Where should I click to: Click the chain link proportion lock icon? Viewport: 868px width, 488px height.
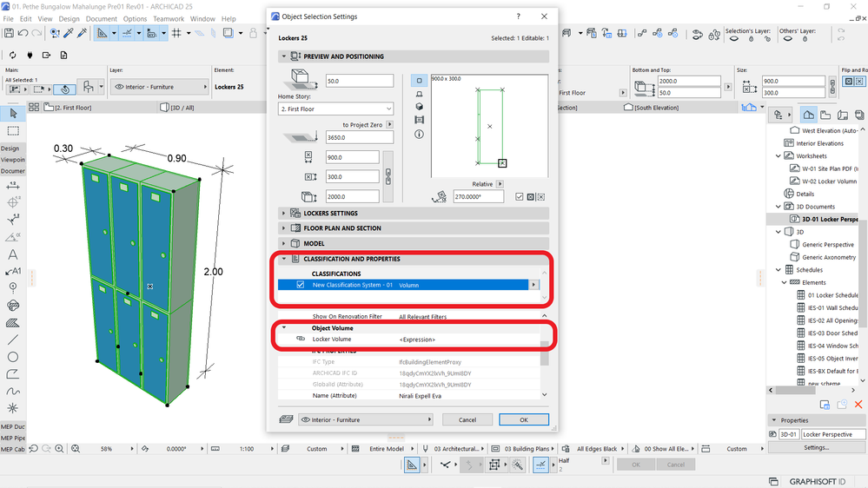[x=388, y=177]
